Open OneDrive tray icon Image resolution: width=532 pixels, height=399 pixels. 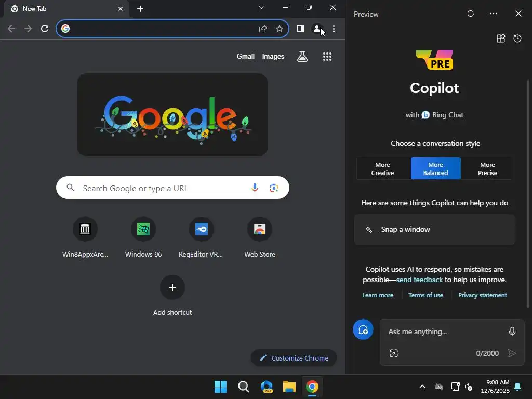coord(438,387)
